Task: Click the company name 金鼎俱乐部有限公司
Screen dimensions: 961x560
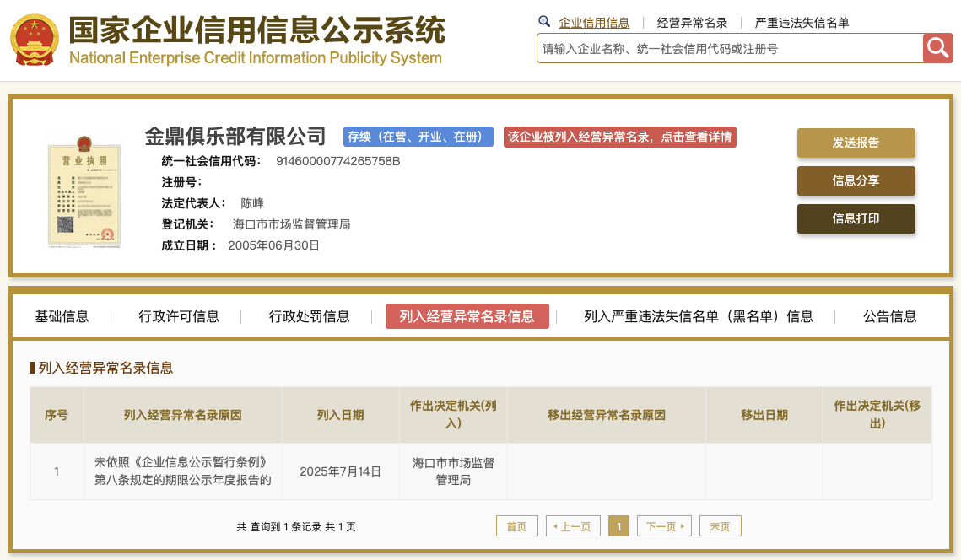Action: click(x=235, y=136)
